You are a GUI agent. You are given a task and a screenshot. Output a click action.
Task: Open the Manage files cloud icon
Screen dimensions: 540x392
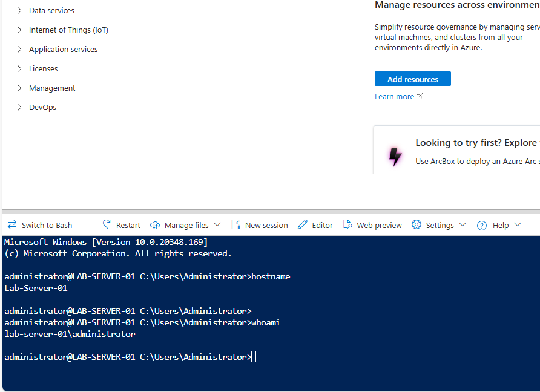tap(155, 224)
